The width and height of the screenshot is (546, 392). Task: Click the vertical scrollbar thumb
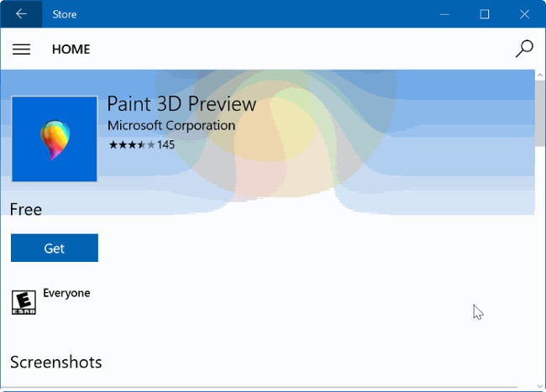click(x=540, y=113)
